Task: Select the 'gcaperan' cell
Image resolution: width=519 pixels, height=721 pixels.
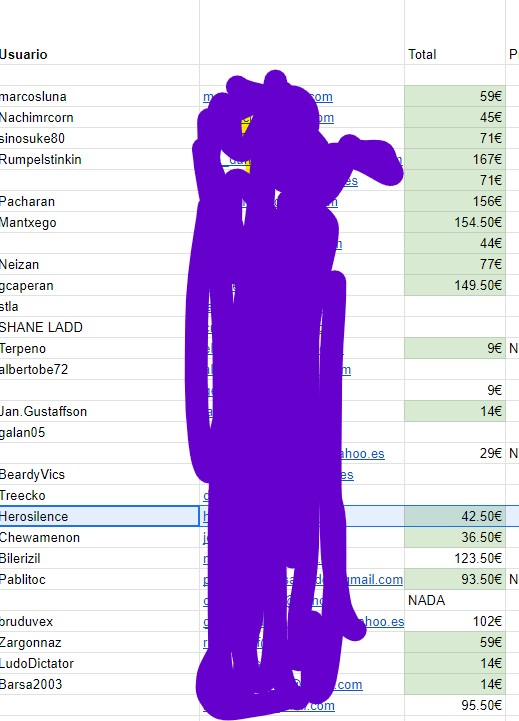Action: click(x=99, y=286)
